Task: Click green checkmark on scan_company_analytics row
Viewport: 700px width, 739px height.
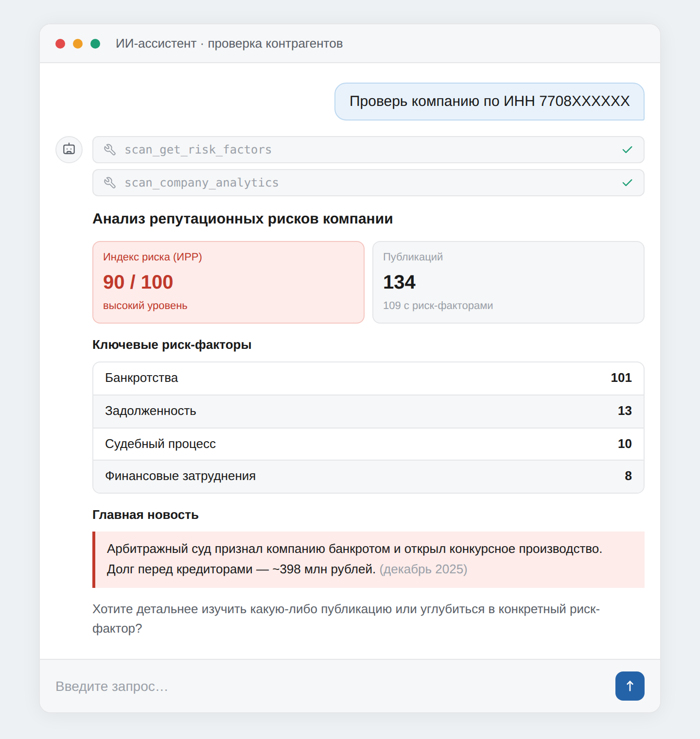Action: (x=627, y=183)
